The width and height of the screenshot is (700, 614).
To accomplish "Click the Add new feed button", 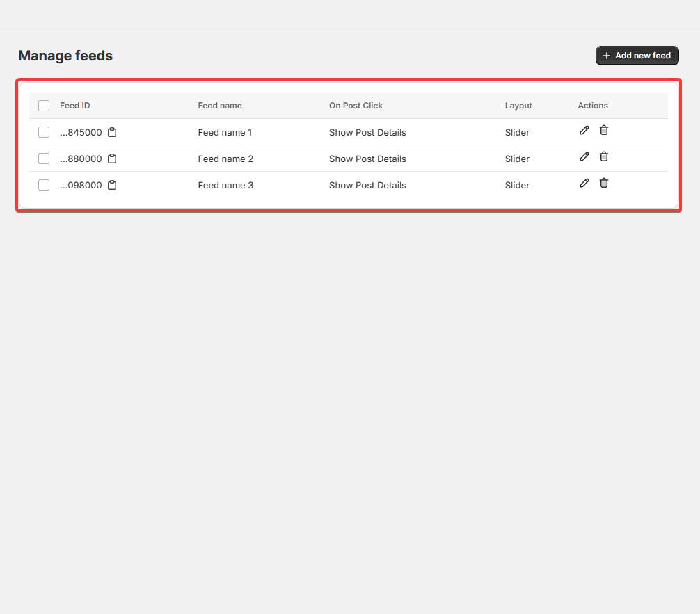I will coord(637,56).
